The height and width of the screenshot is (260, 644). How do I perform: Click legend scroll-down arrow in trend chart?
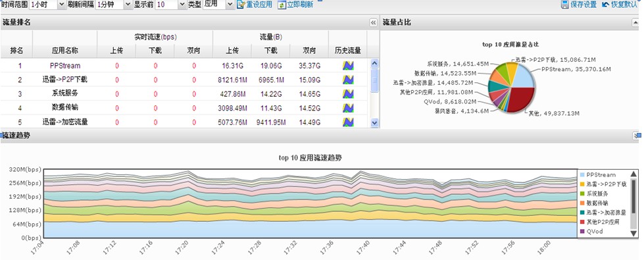pyautogui.click(x=633, y=233)
